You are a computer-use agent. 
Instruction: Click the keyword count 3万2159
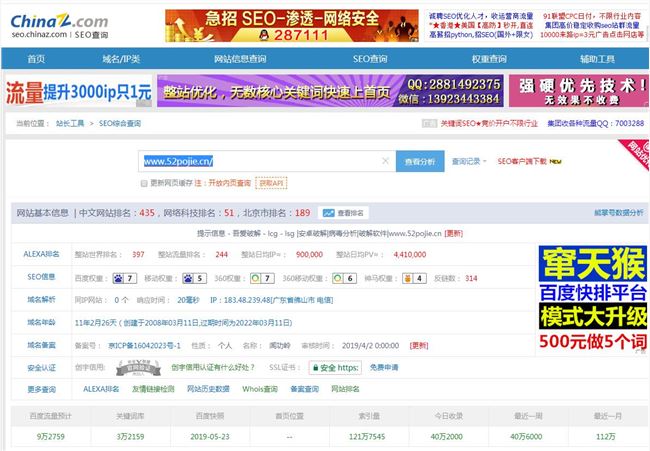[x=130, y=436]
